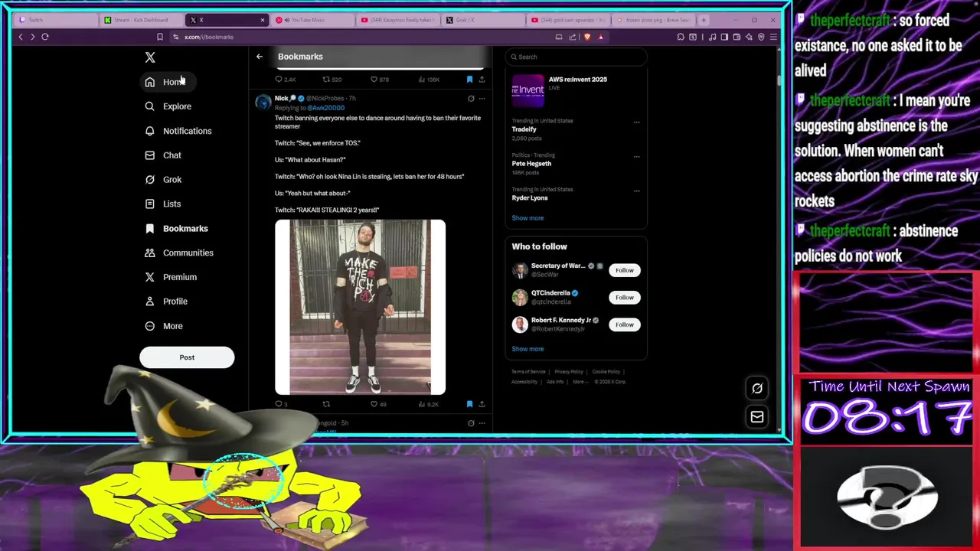Click Show more under Who to follow
This screenshot has width=980, height=551.
[528, 349]
